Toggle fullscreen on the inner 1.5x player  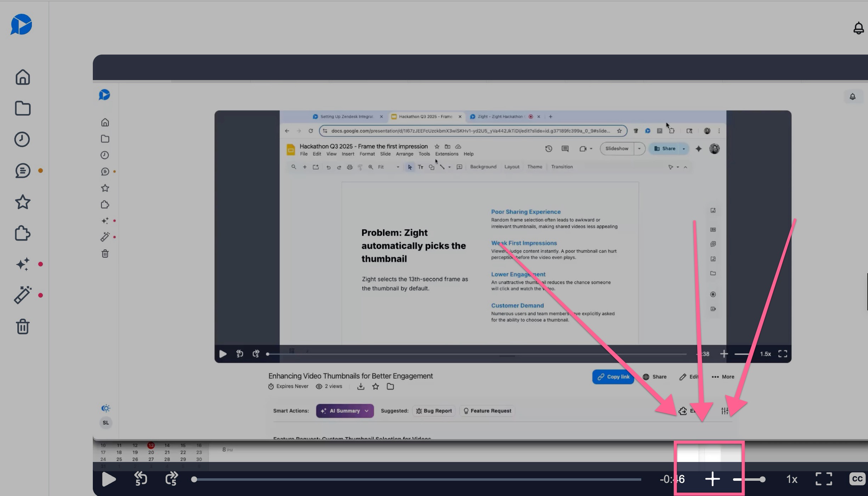pyautogui.click(x=783, y=354)
